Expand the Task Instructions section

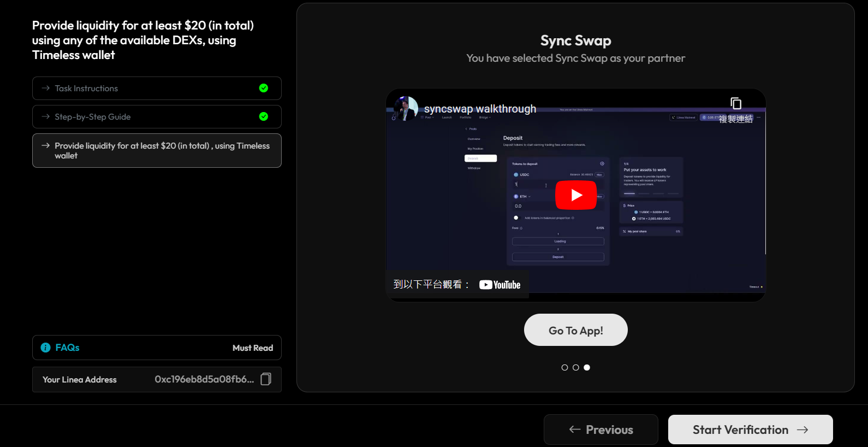[87, 89]
